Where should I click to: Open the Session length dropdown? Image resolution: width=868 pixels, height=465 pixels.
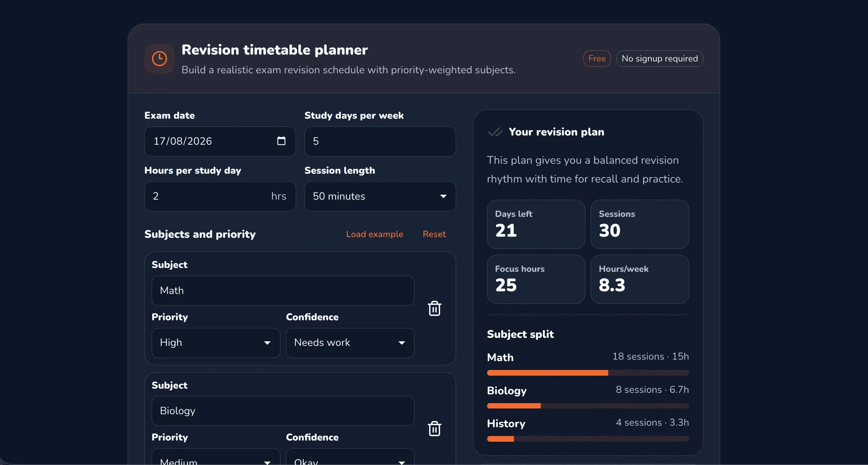pyautogui.click(x=380, y=196)
